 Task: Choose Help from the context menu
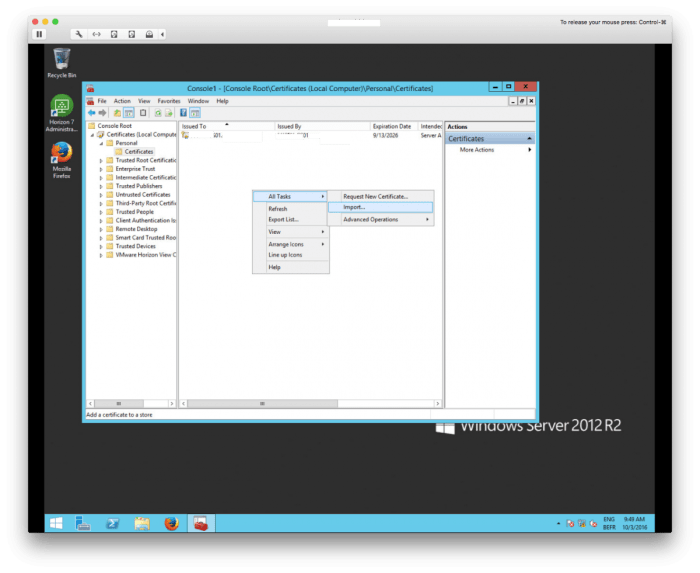290,267
